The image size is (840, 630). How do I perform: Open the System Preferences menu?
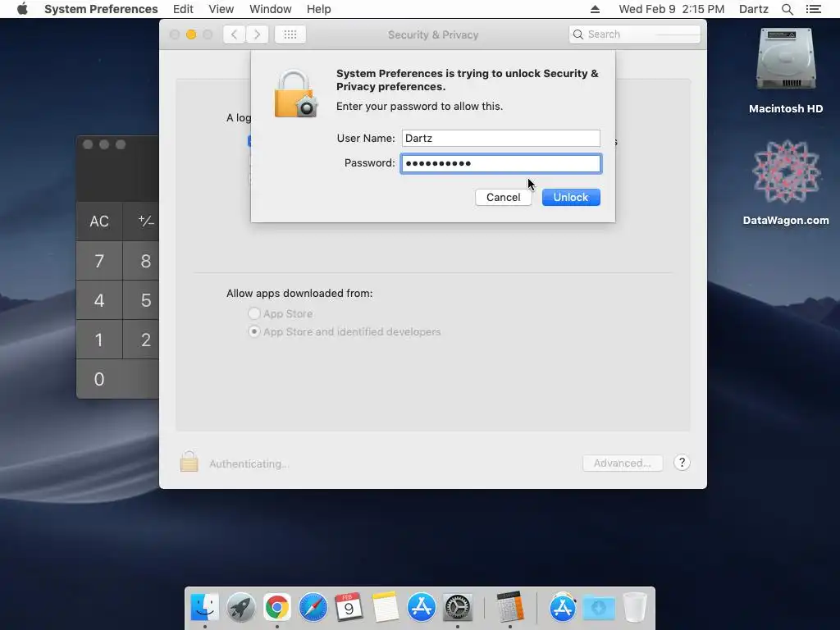pyautogui.click(x=101, y=9)
